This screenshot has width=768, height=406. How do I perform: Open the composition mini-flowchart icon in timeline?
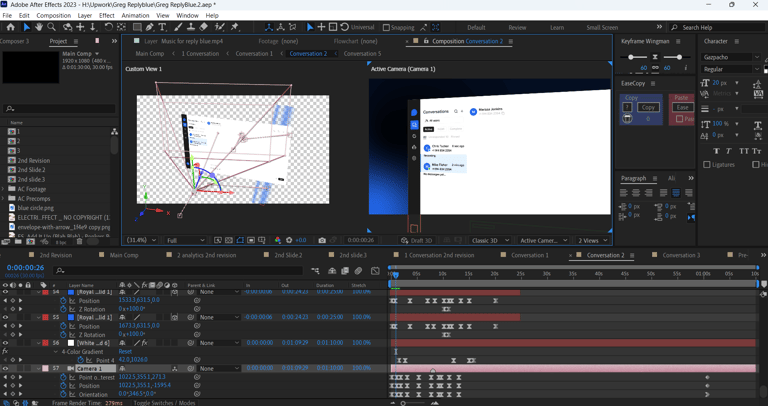coord(315,270)
